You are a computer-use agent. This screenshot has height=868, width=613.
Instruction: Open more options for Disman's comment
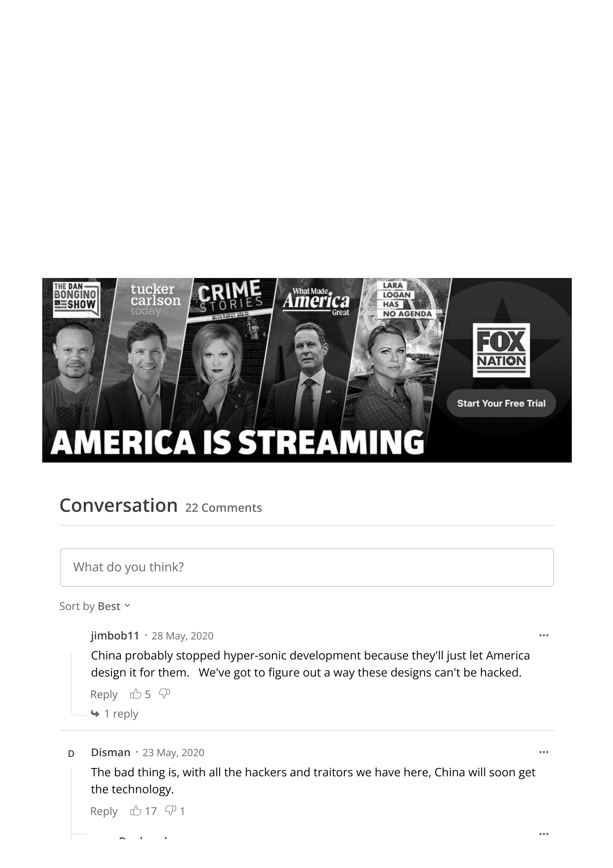(544, 752)
